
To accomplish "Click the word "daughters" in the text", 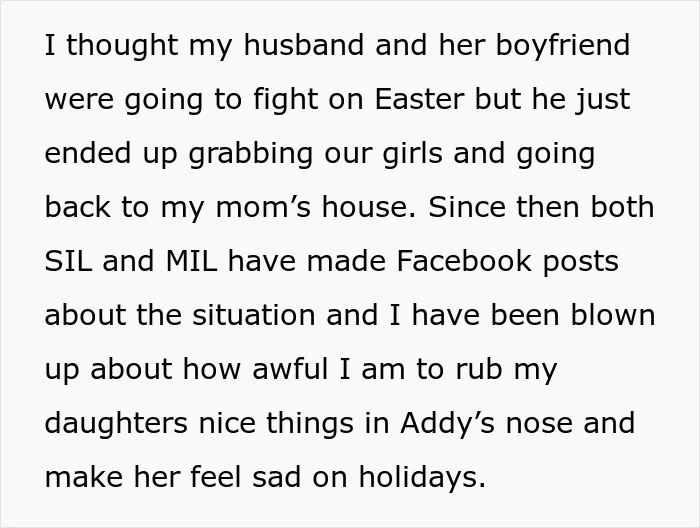I will coord(116,424).
